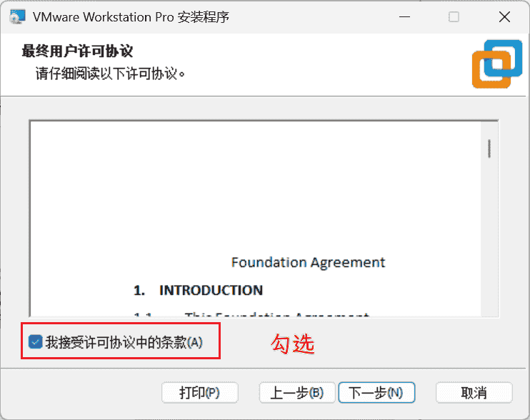
Task: Close the VMware installer window
Action: (x=505, y=16)
